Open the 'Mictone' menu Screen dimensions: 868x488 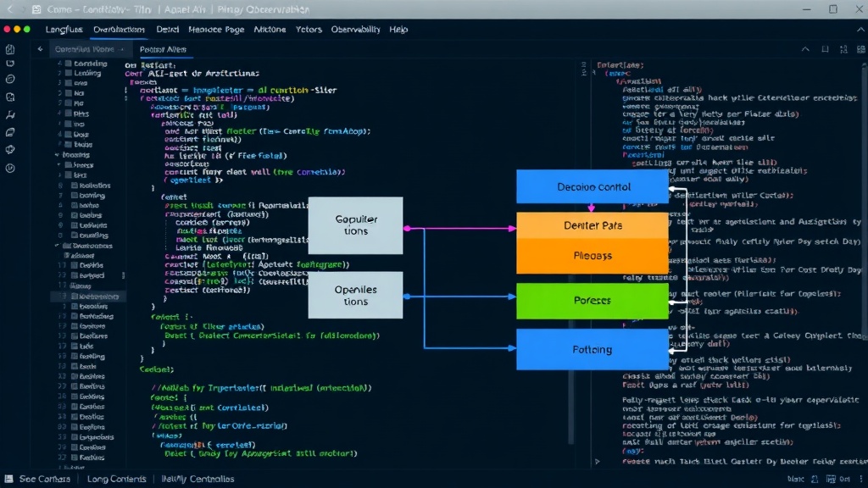click(270, 30)
